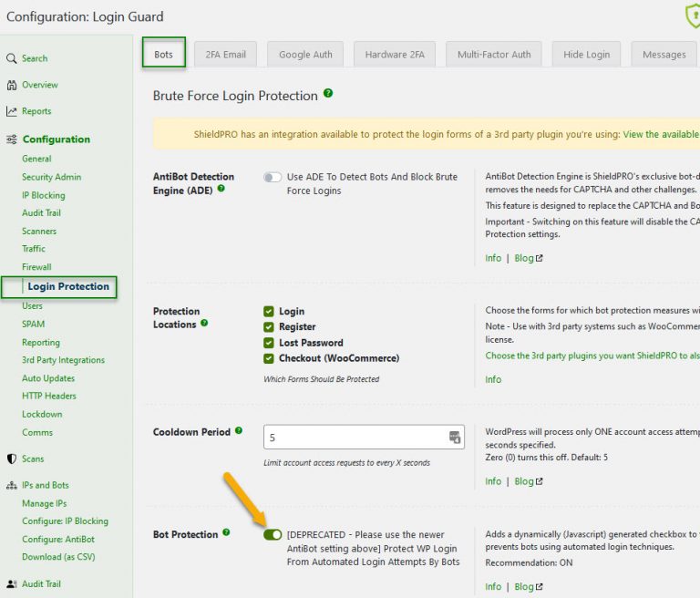Click the Info link in the Bot Protection row
The width and height of the screenshot is (700, 598).
pos(493,587)
